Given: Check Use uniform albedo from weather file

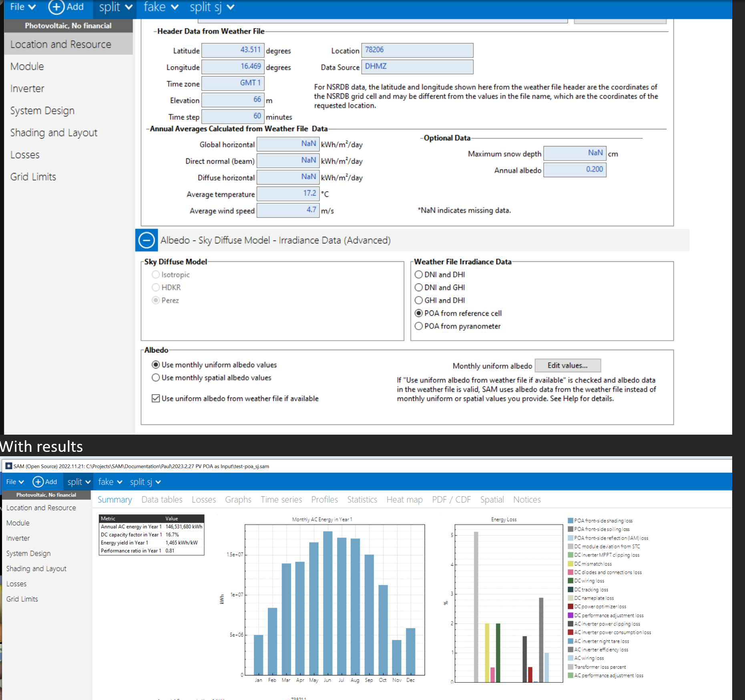Looking at the screenshot, I should [x=155, y=398].
